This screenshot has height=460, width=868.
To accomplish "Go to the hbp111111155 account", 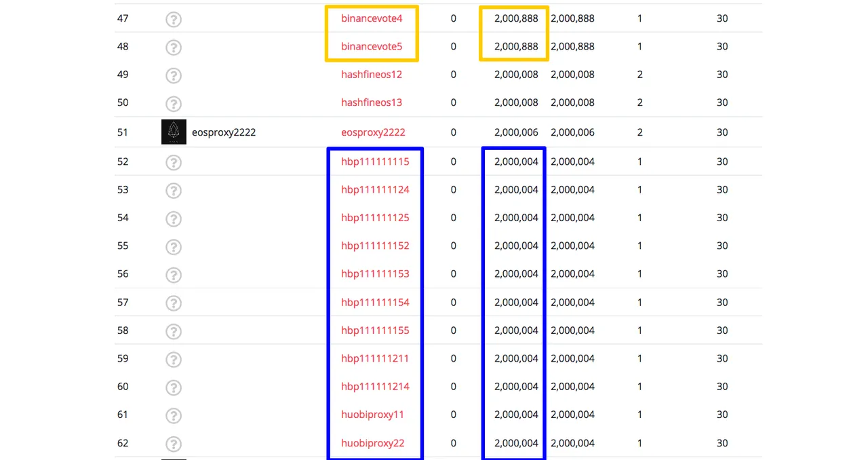I will [375, 330].
